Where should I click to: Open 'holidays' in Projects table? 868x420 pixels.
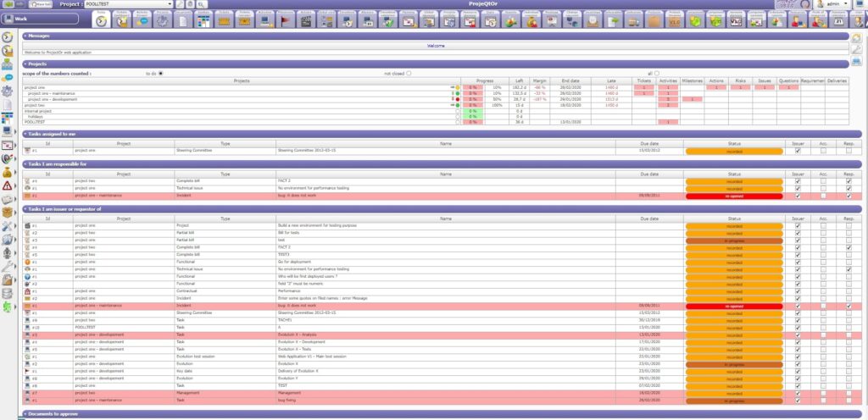point(36,117)
